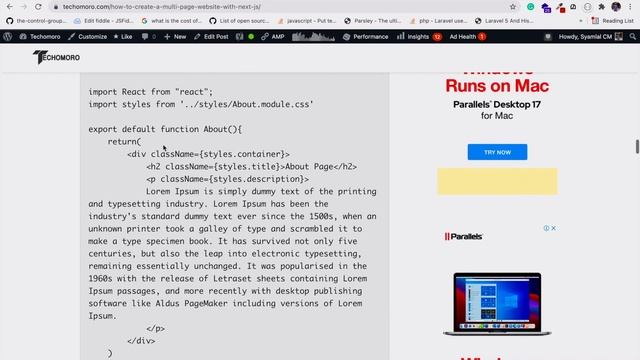Open the 'javascript - Put te...' bookmark

pyautogui.click(x=307, y=21)
